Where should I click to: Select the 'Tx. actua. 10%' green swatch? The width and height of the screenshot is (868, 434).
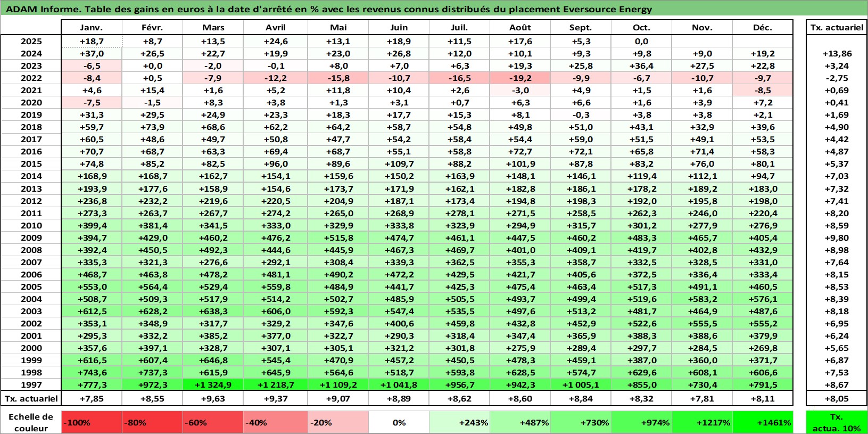[837, 422]
